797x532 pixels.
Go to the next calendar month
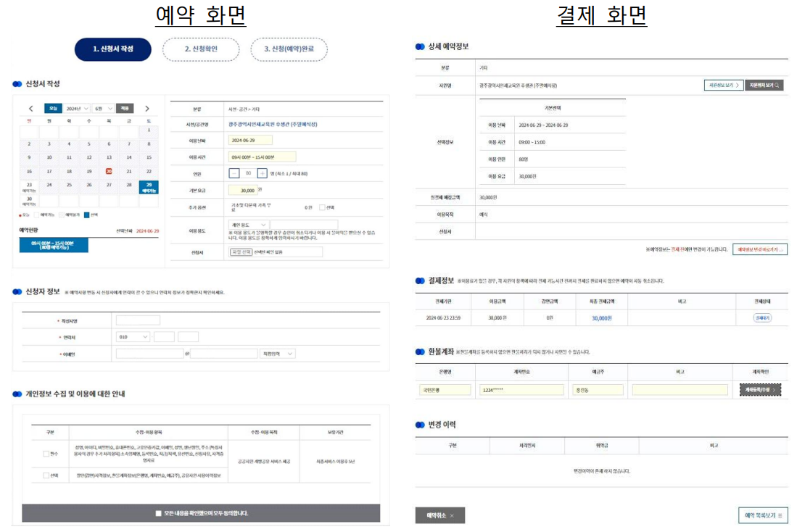(x=147, y=108)
